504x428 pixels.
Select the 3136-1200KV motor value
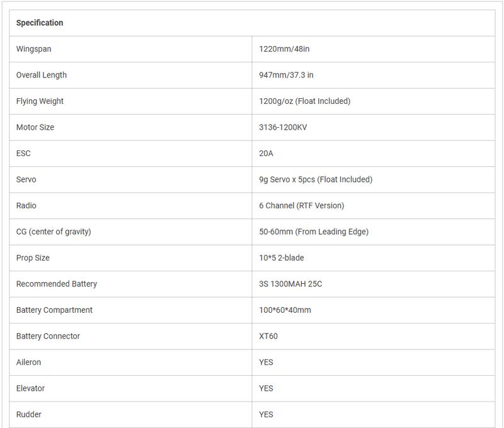pos(283,127)
